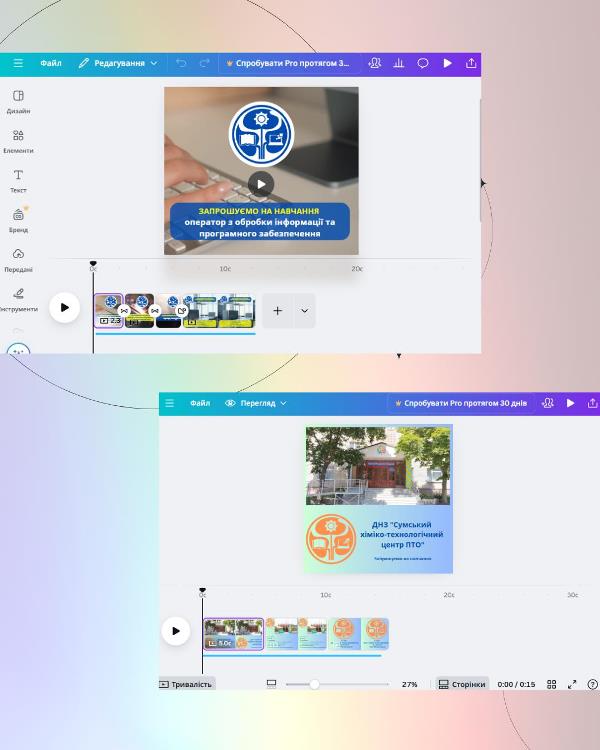Open the Файл menu in lower editor
This screenshot has width=600, height=750.
[200, 403]
